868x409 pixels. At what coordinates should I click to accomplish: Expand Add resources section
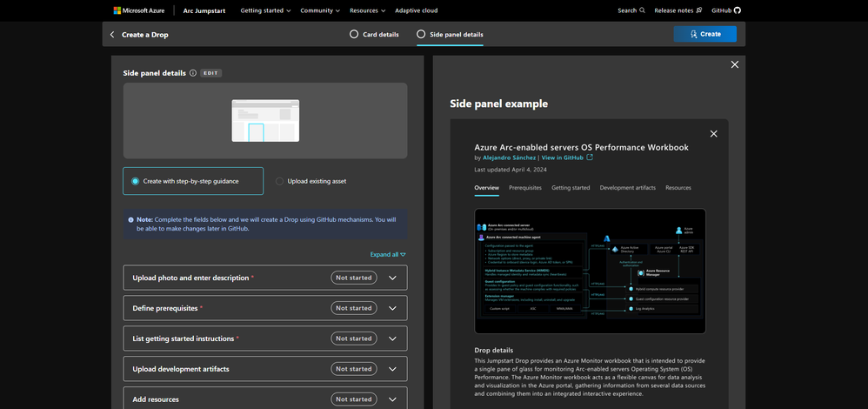(265, 399)
